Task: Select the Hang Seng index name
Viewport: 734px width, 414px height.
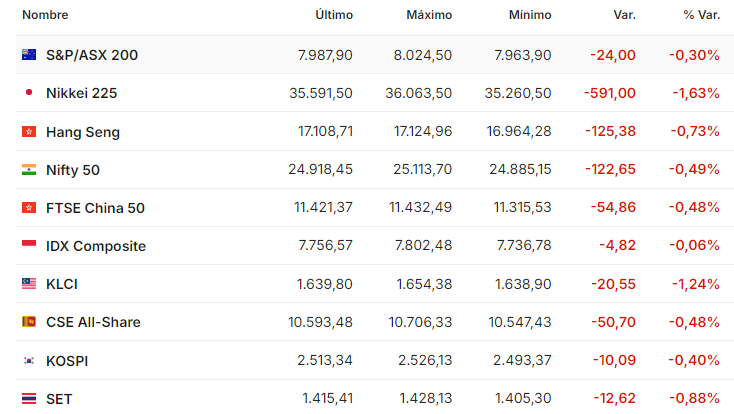Action: pos(83,132)
